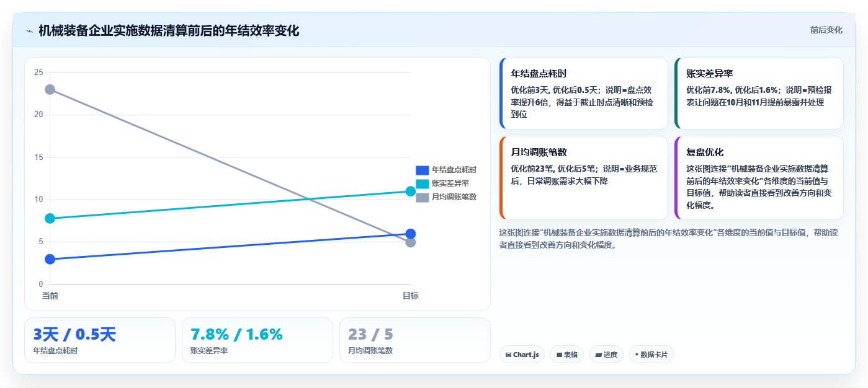Click the summary paragraph below the info cards
The image size is (868, 388).
coord(669,239)
